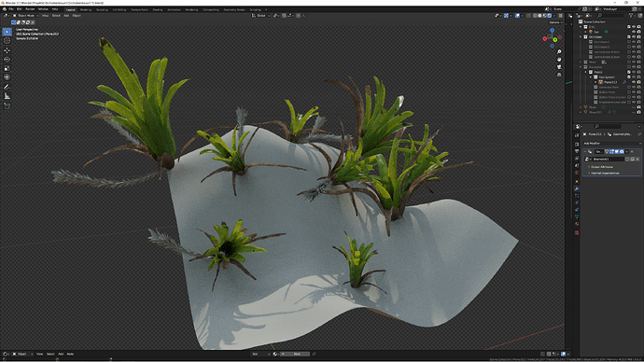Image resolution: width=644 pixels, height=362 pixels.
Task: Click the Blender logo menu icon
Action: (x=5, y=8)
